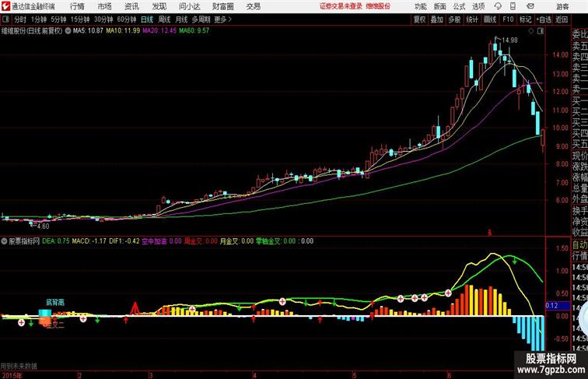The width and height of the screenshot is (588, 379).
Task: Switch to the 分时 period tab
Action: (20, 19)
